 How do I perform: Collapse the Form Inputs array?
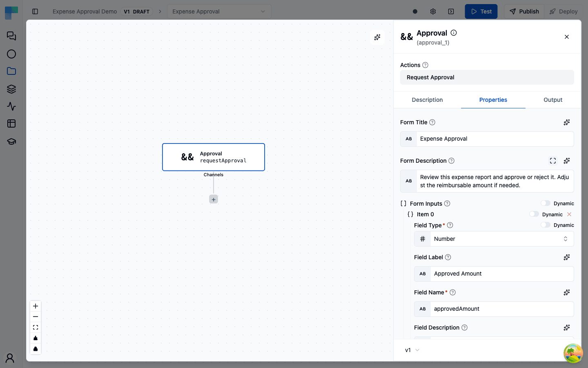(x=403, y=204)
